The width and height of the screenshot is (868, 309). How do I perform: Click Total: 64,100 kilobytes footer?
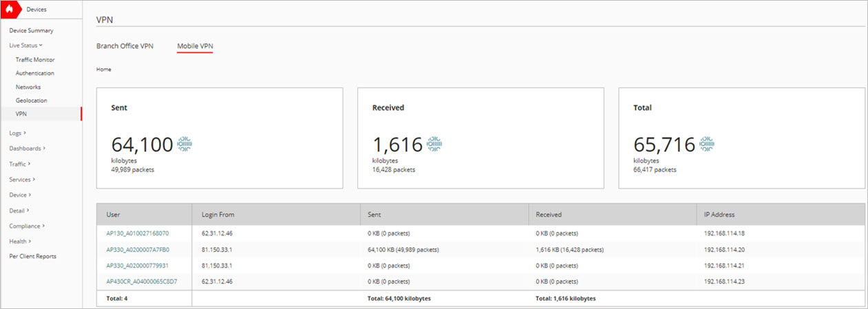tap(398, 299)
